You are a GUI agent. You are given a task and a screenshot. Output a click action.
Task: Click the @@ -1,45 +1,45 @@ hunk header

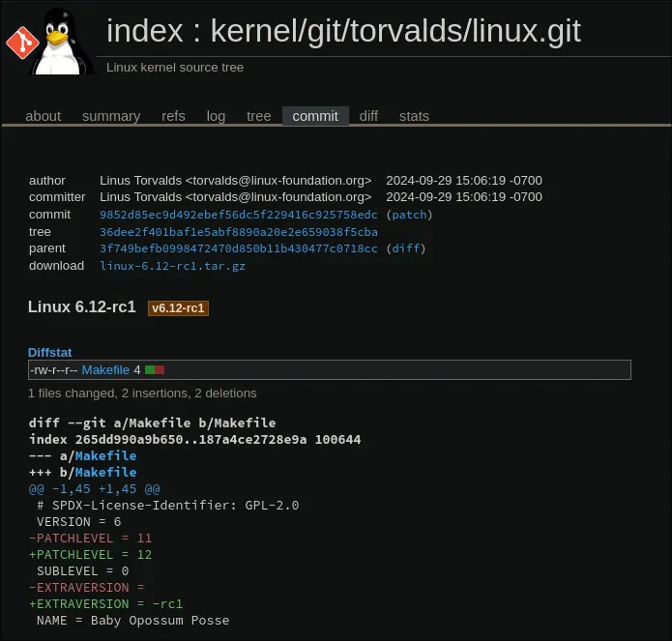pos(95,489)
